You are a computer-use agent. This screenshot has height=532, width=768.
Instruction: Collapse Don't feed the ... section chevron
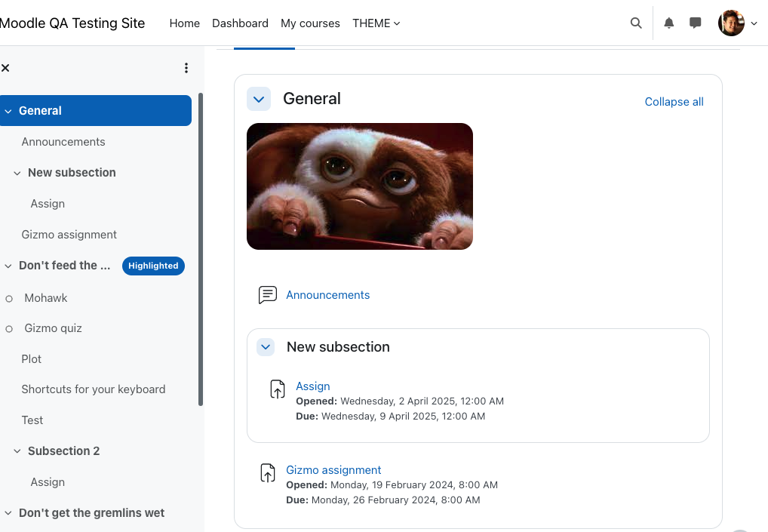[x=8, y=266]
